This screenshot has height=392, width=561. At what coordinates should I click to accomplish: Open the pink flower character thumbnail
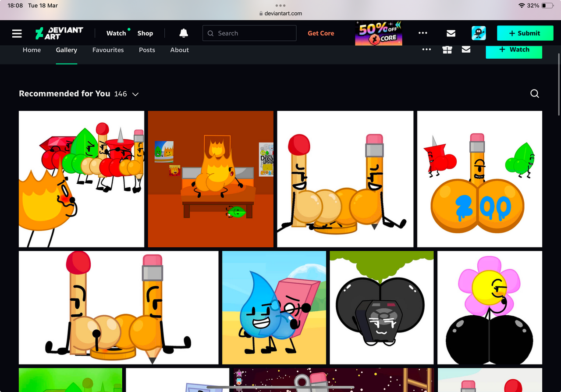click(490, 307)
